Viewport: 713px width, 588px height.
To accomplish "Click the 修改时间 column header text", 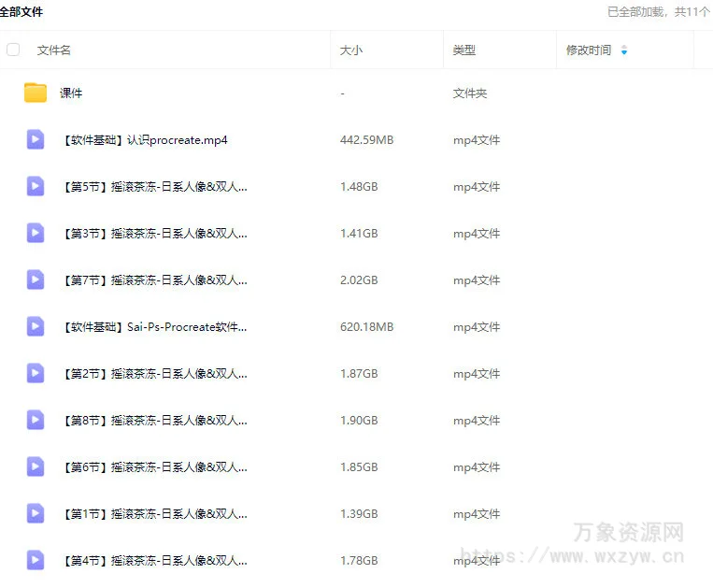I will pos(589,50).
